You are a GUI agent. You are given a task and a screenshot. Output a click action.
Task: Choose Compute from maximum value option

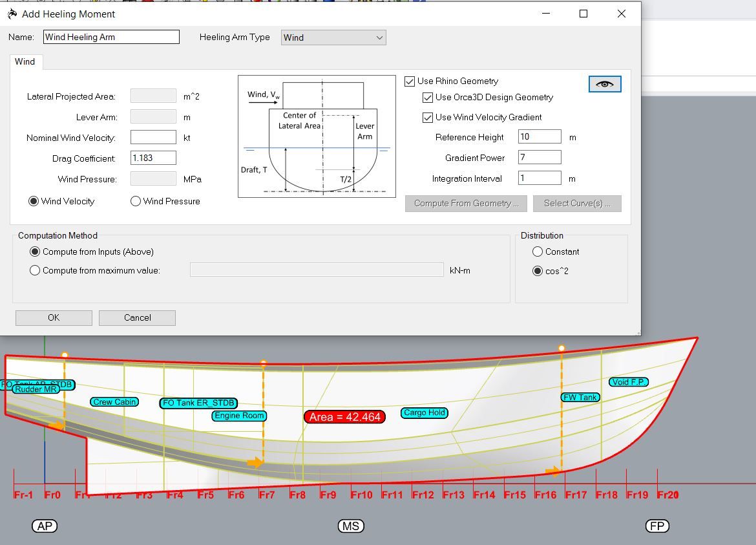pyautogui.click(x=35, y=271)
